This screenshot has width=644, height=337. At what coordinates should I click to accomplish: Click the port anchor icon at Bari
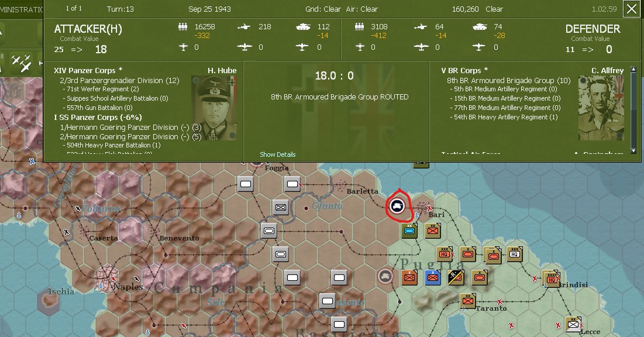(x=417, y=215)
